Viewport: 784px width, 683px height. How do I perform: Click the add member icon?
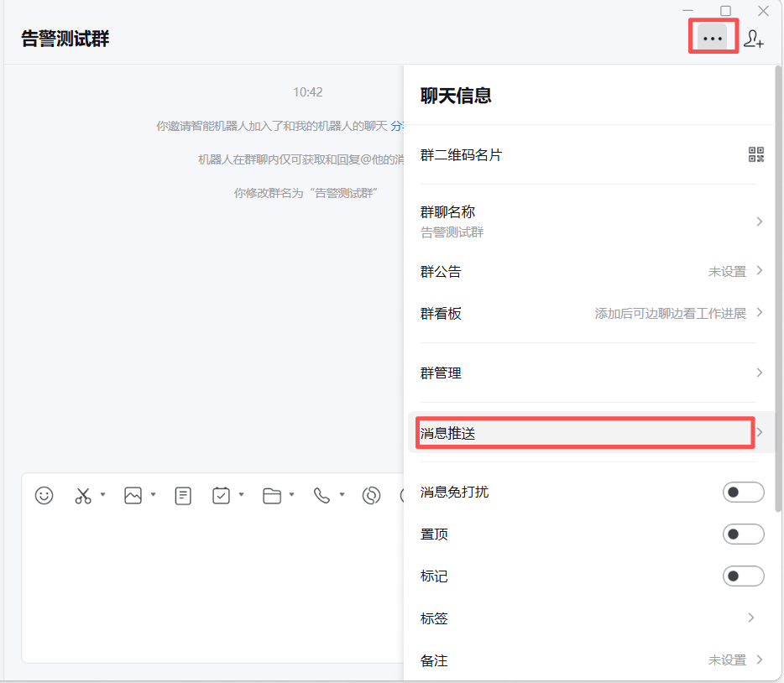pyautogui.click(x=754, y=39)
